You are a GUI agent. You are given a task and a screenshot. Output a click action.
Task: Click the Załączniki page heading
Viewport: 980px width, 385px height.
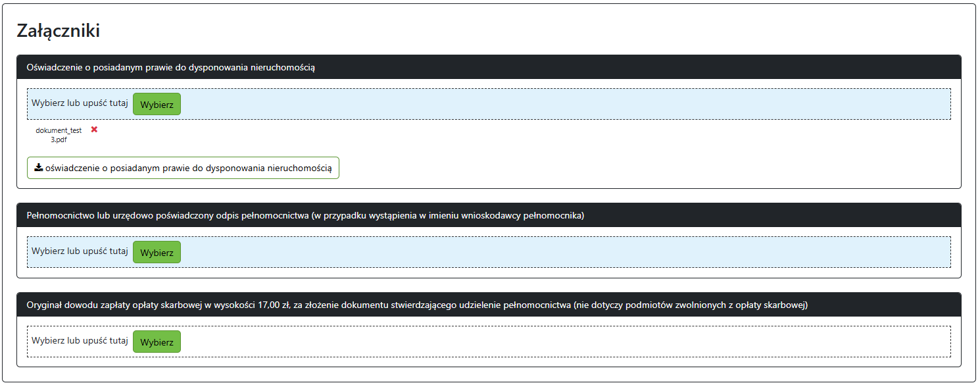(58, 30)
